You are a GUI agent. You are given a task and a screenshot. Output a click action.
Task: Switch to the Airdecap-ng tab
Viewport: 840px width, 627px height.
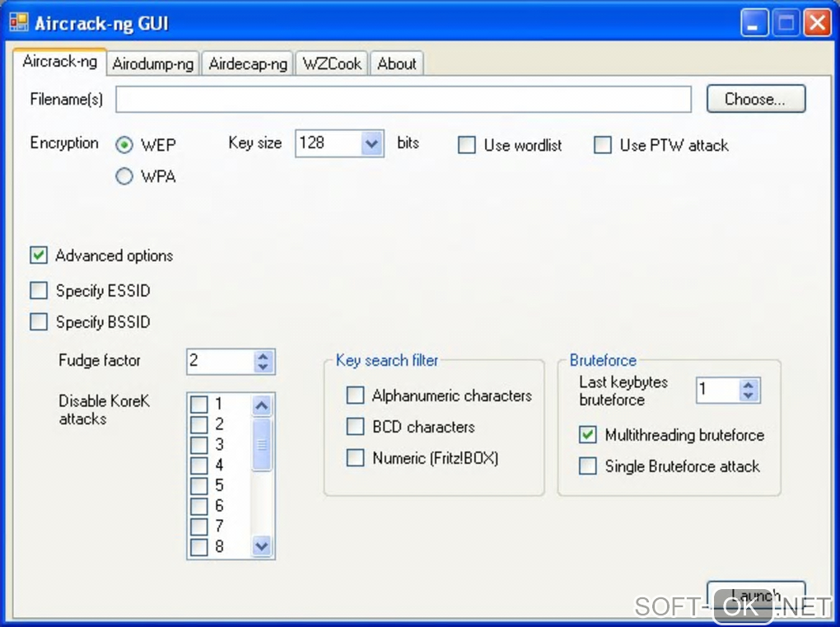point(248,63)
